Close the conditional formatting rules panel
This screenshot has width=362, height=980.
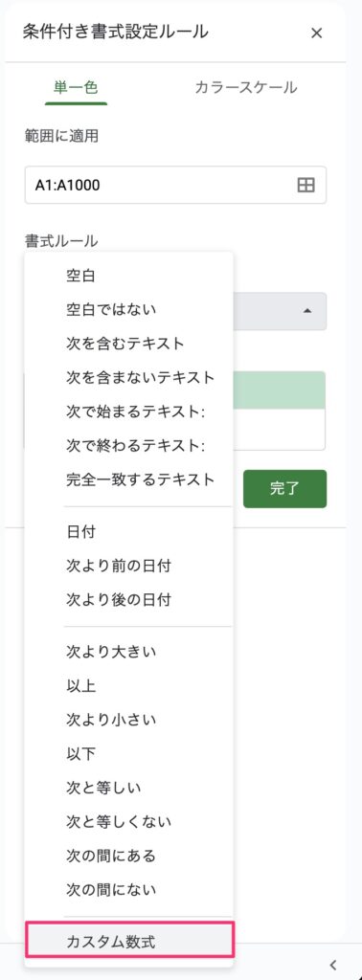pos(316,33)
